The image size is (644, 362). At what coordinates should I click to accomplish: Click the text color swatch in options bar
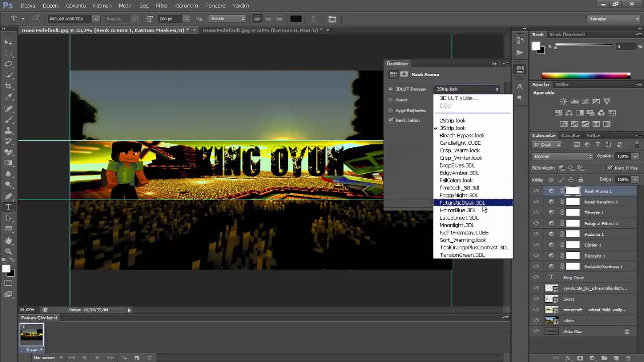296,19
